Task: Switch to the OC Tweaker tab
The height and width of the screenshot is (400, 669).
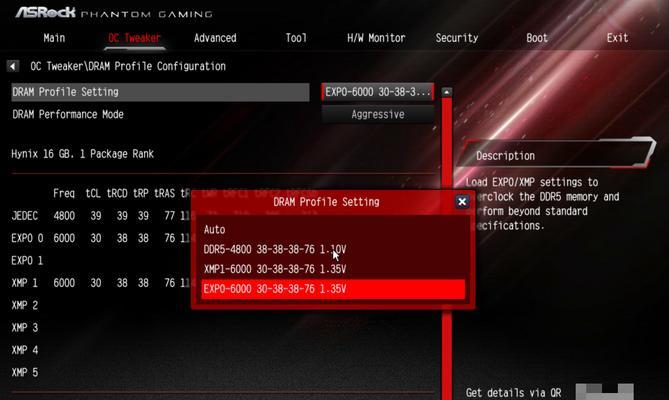Action: (x=134, y=38)
